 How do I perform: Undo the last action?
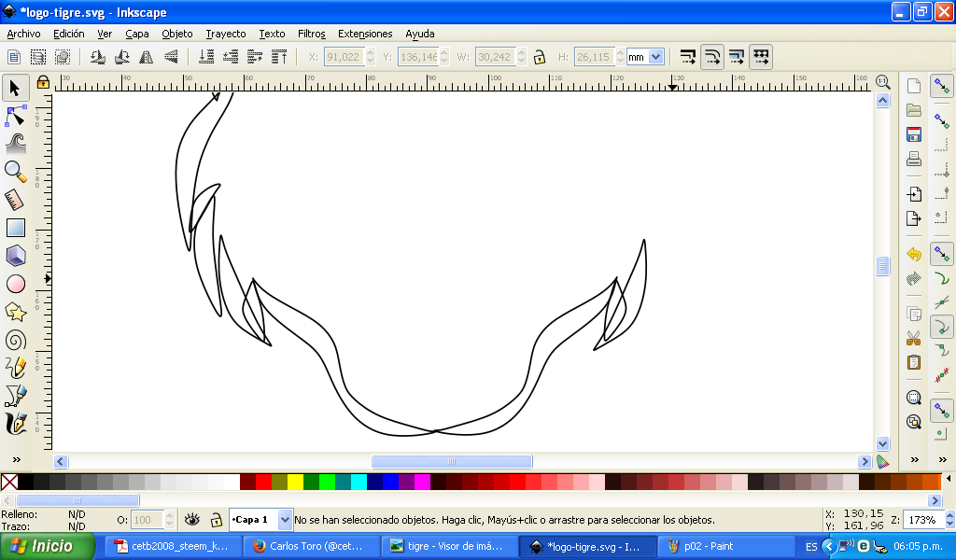point(913,254)
